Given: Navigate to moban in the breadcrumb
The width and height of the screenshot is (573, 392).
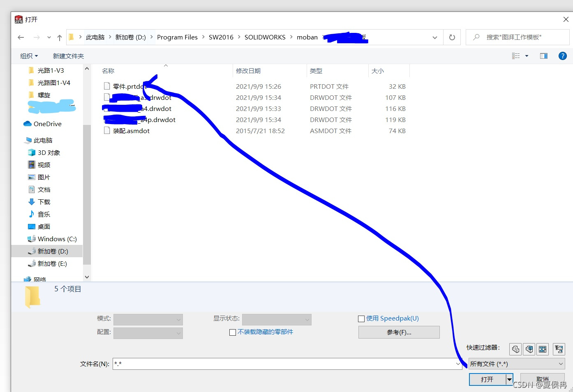Looking at the screenshot, I should click(307, 37).
